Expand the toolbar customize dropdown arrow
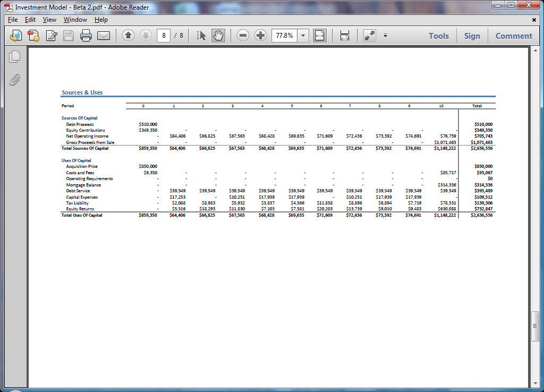 pos(385,36)
